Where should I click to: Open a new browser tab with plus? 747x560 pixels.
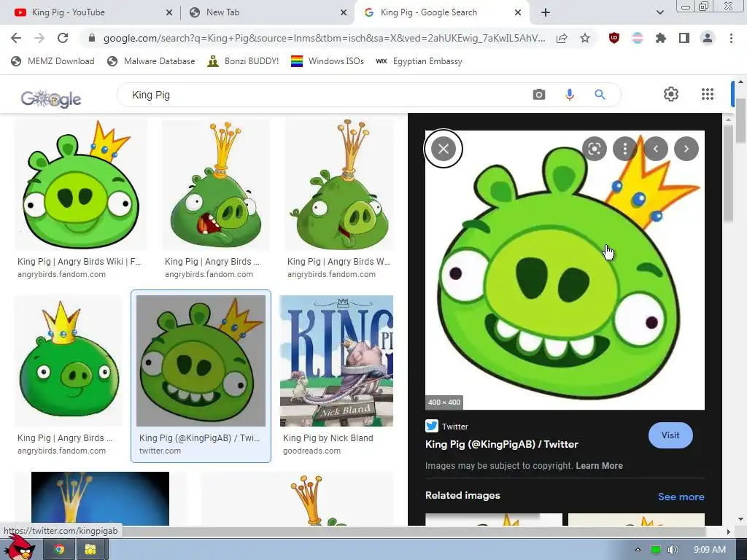[546, 12]
